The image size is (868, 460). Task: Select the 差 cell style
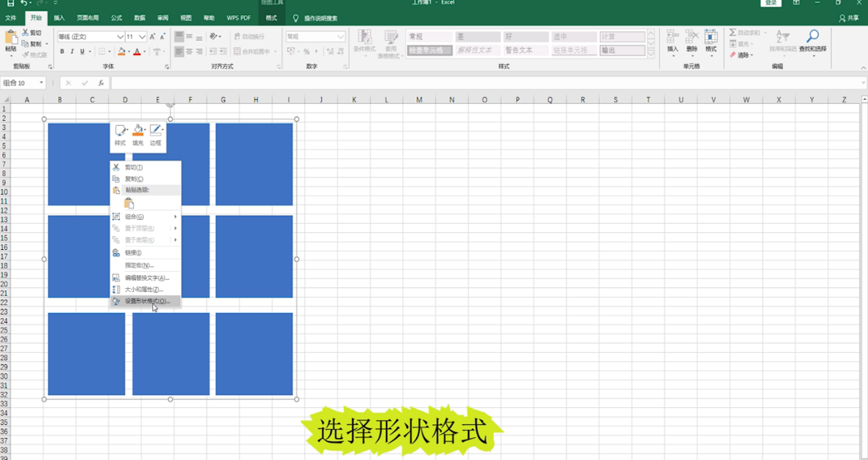(x=477, y=37)
